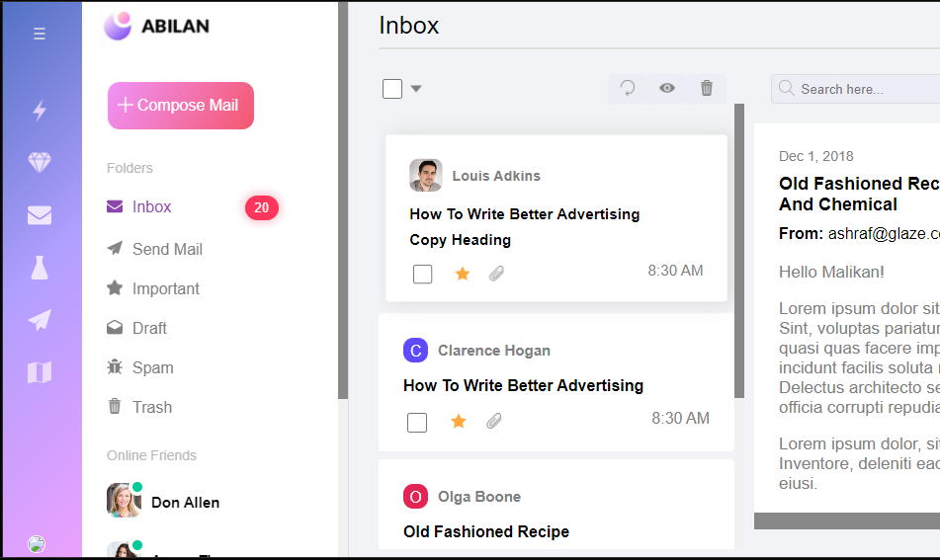This screenshot has width=940, height=560.
Task: Open the hamburger menu icon
Action: pos(40,34)
